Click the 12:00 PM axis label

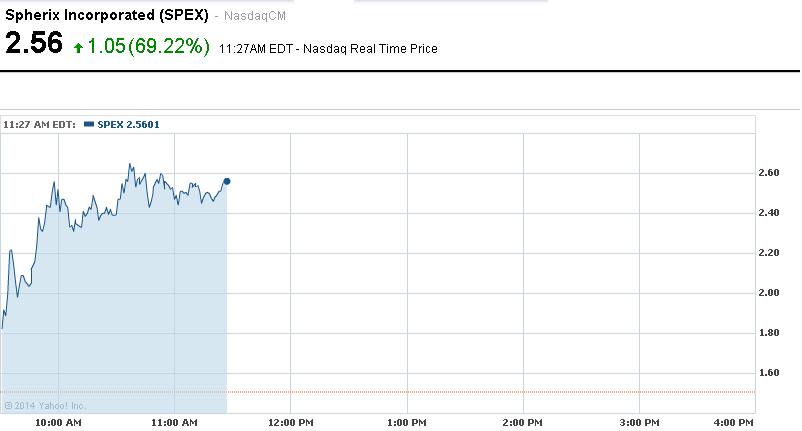coord(291,423)
